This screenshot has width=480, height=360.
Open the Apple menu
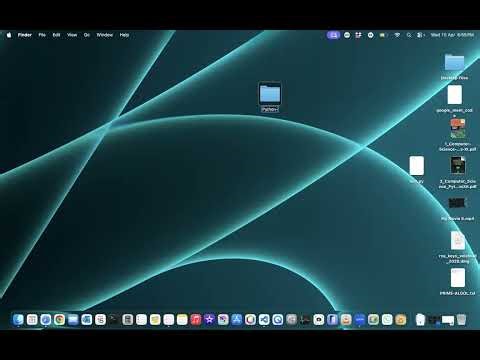pos(9,35)
